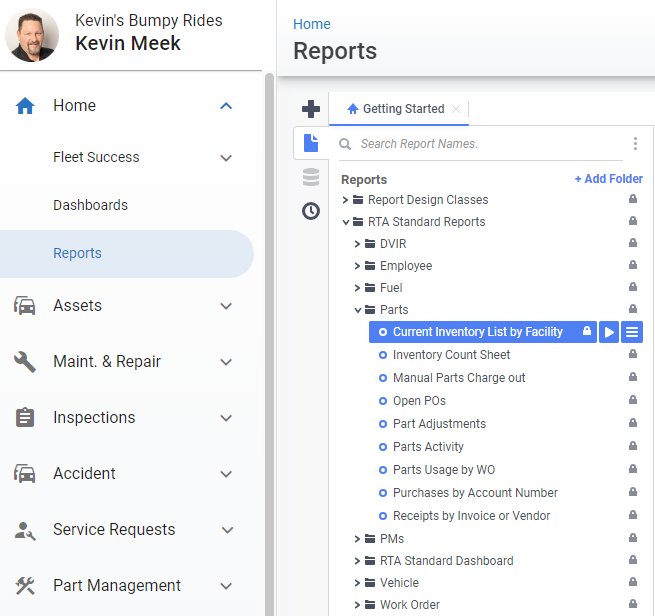
Task: Close the Getting Started tab
Action: 456,109
